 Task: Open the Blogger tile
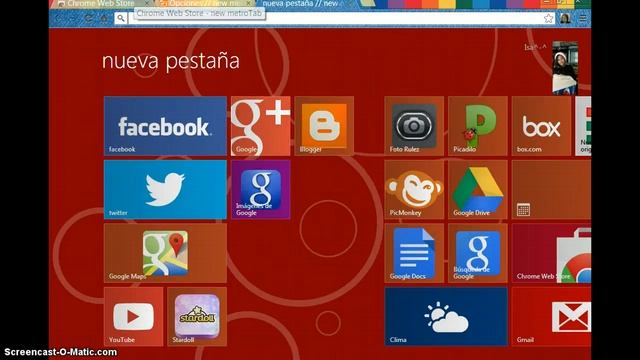(324, 126)
